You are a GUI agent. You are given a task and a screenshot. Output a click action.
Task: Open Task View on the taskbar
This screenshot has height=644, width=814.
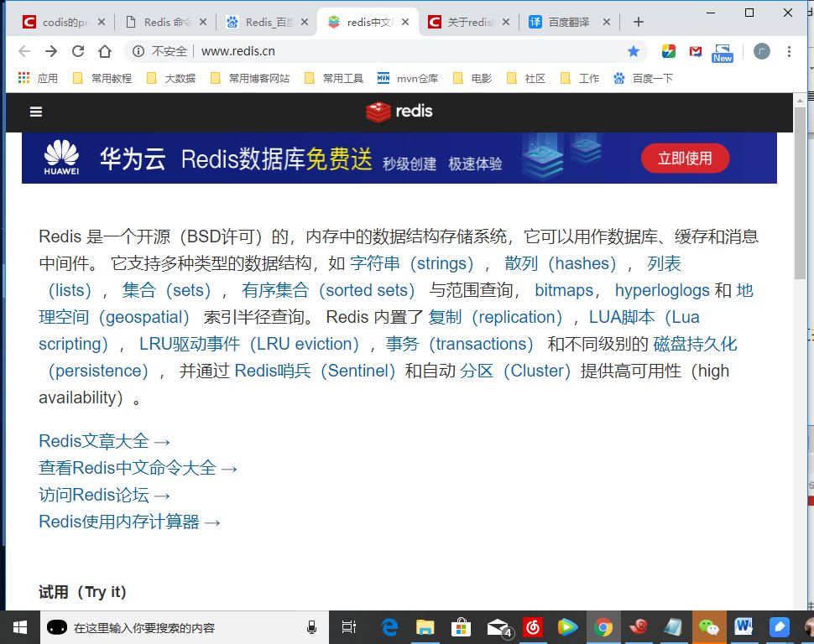click(x=349, y=627)
